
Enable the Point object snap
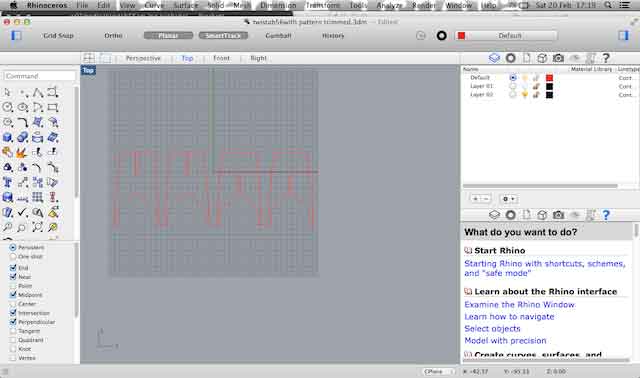(x=13, y=286)
